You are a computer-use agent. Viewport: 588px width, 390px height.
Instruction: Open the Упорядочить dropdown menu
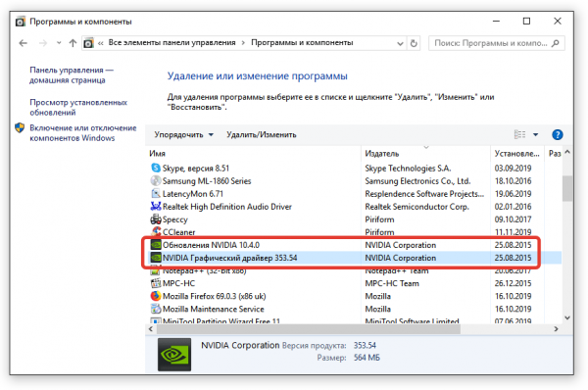tap(184, 134)
